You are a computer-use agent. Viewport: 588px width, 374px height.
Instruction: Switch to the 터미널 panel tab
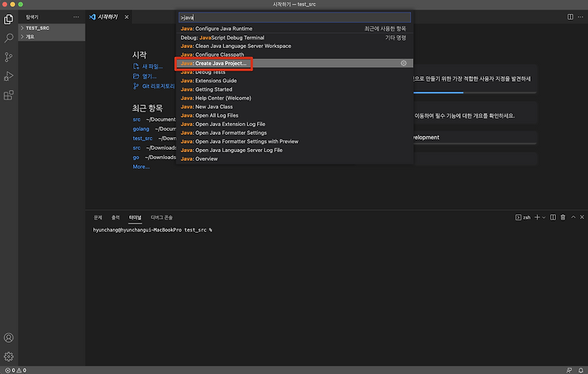tap(135, 217)
